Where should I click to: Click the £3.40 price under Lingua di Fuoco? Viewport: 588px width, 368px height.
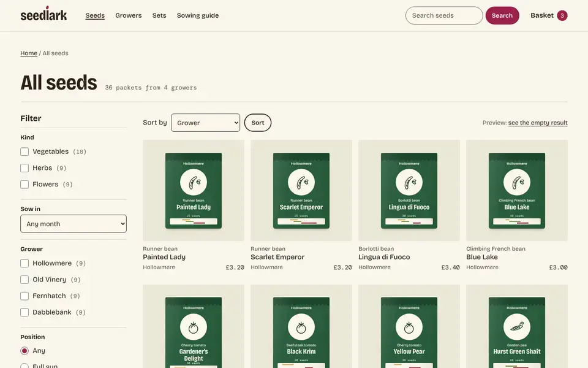tap(450, 267)
